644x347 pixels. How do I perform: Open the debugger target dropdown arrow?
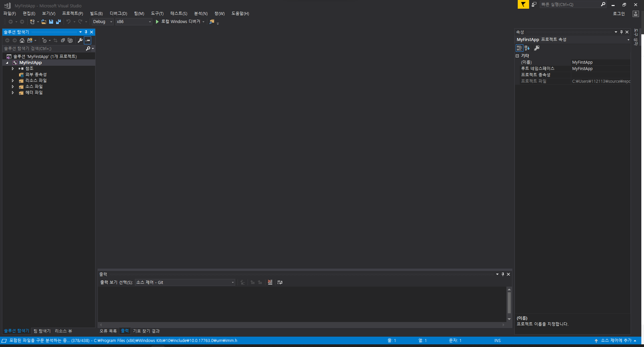(203, 22)
